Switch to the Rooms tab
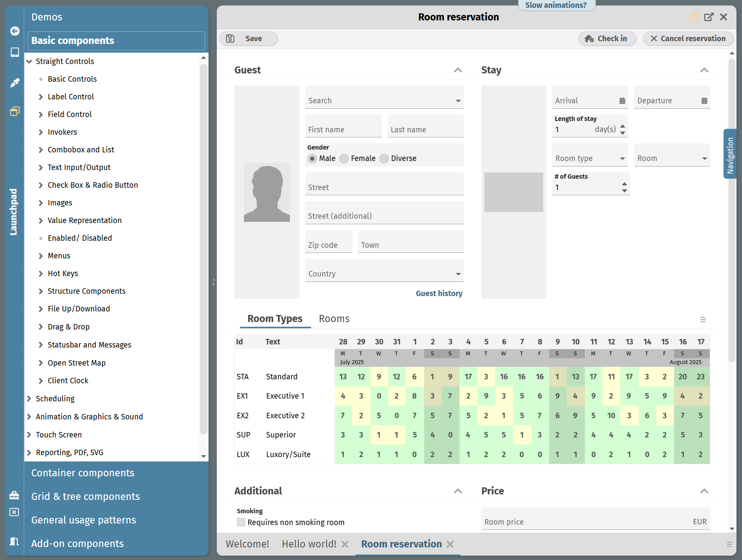 [x=334, y=318]
